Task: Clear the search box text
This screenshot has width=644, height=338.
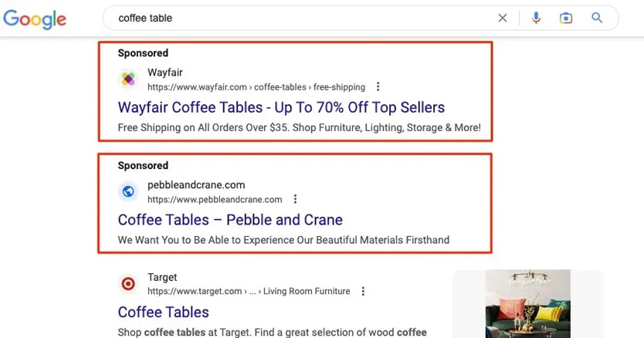Action: pyautogui.click(x=503, y=18)
